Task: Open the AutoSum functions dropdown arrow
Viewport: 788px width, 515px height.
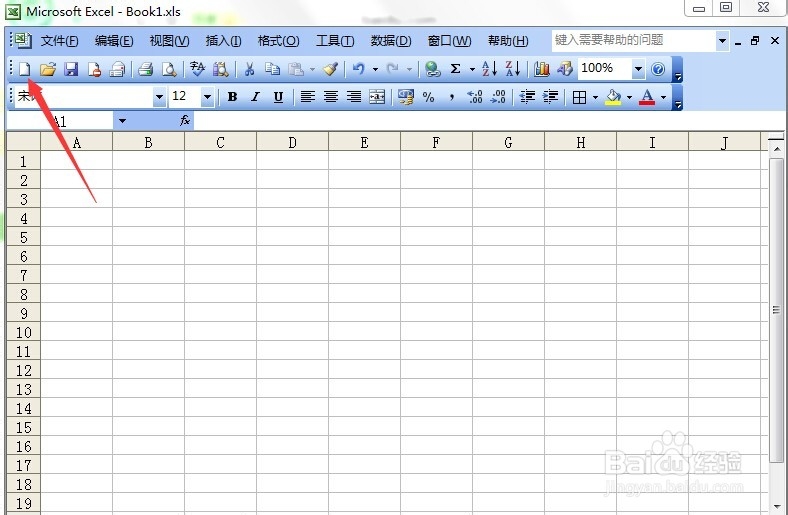Action: point(472,69)
